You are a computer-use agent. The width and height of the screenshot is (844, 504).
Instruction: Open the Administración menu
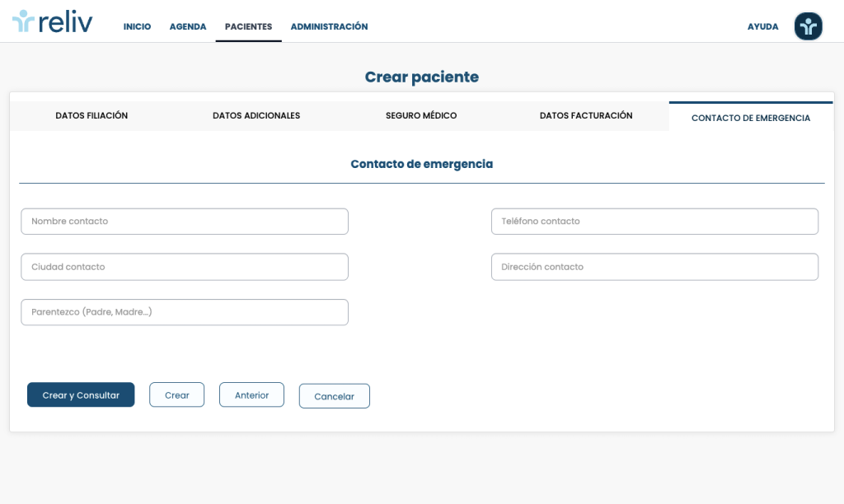tap(329, 26)
